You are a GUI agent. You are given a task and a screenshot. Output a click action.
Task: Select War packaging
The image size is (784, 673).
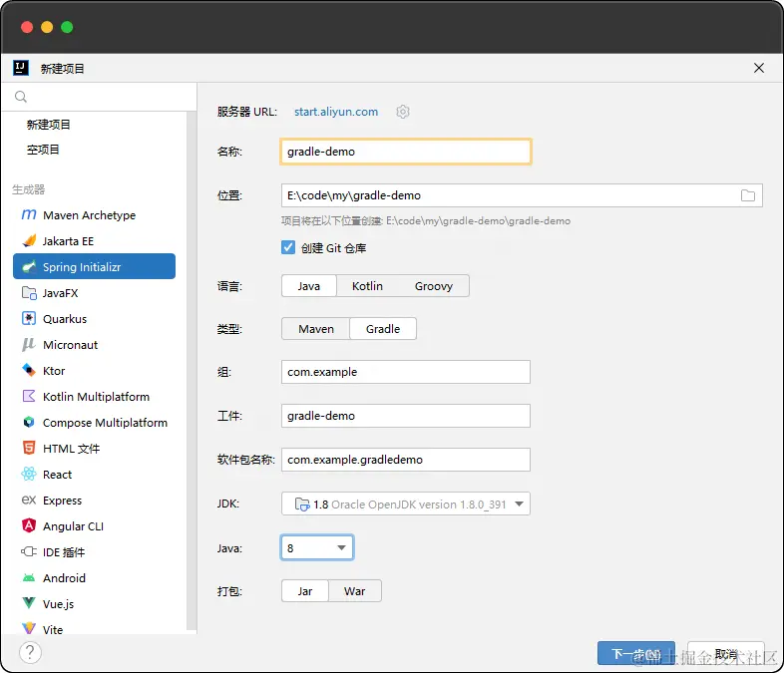[x=354, y=591]
